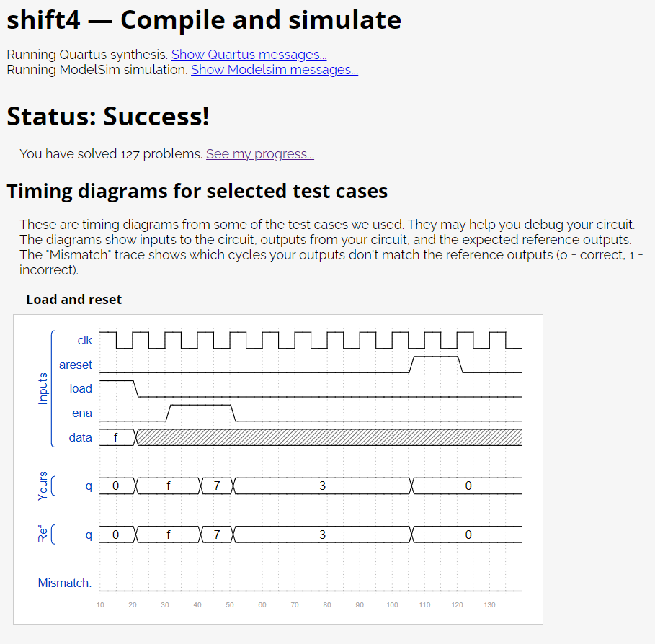Click the 'Status: Success!' heading
Image resolution: width=655 pixels, height=644 pixels.
coord(108,116)
